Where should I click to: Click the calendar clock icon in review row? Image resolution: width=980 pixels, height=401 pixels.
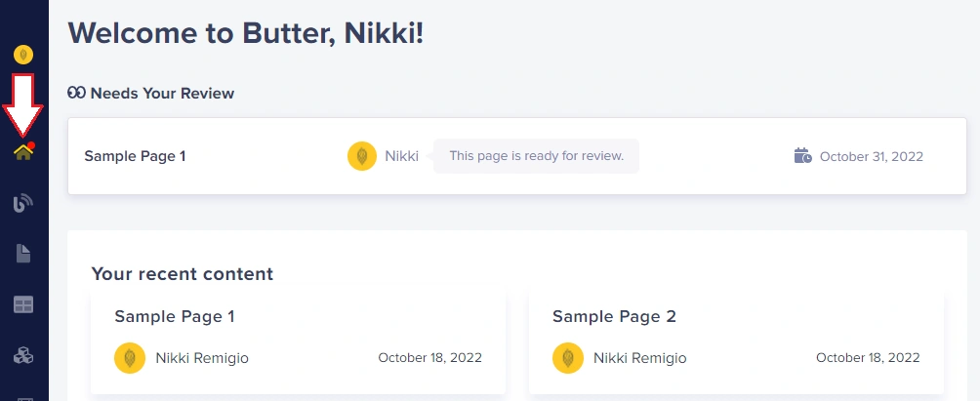point(803,155)
